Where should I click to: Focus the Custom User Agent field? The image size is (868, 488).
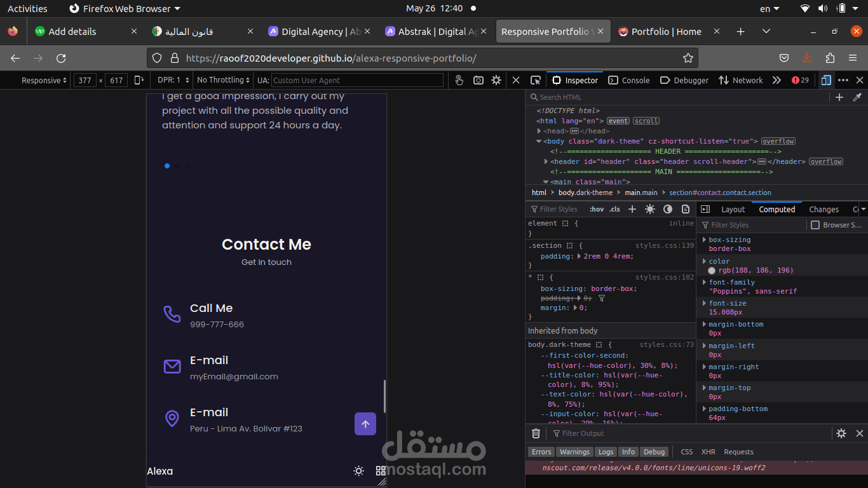357,81
